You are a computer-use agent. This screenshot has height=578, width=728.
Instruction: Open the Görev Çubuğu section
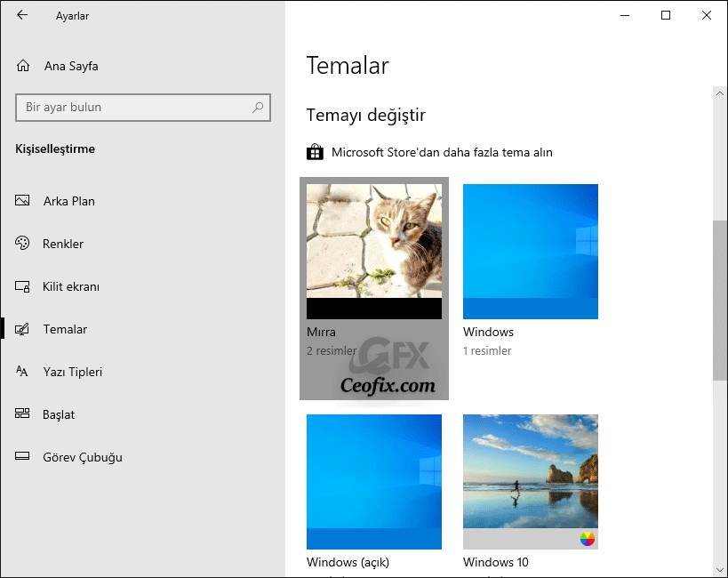(83, 458)
